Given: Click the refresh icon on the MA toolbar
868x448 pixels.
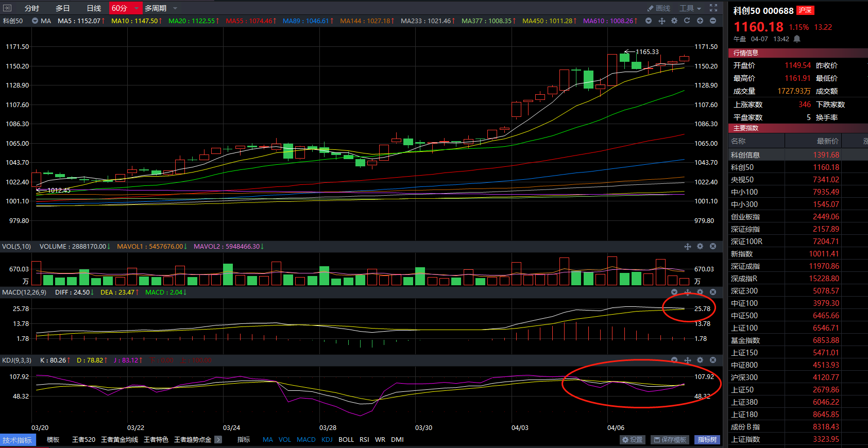Looking at the screenshot, I should [x=687, y=21].
